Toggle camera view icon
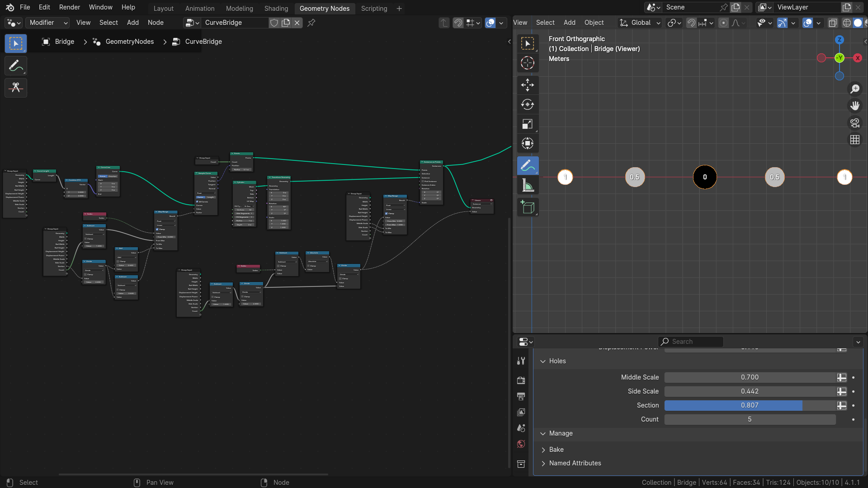868x488 pixels. click(x=855, y=123)
